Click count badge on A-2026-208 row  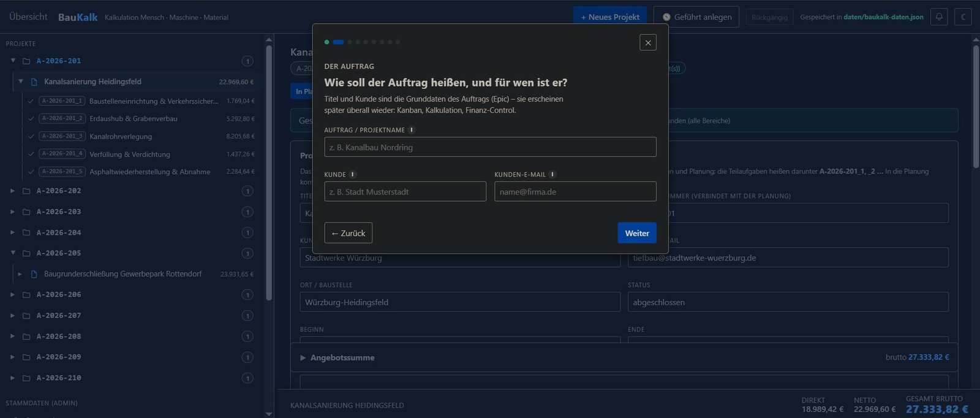coord(247,336)
